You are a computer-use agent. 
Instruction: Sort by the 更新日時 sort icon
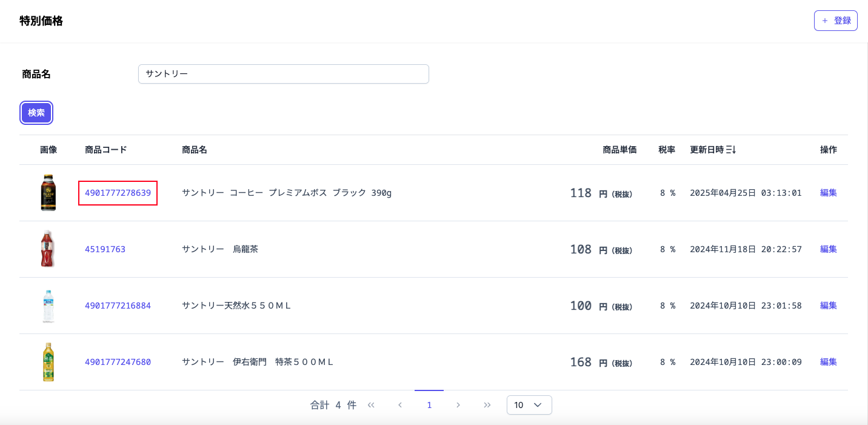[x=731, y=150]
